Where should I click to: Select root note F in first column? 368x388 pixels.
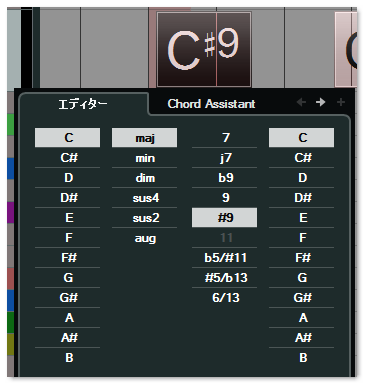coord(67,238)
